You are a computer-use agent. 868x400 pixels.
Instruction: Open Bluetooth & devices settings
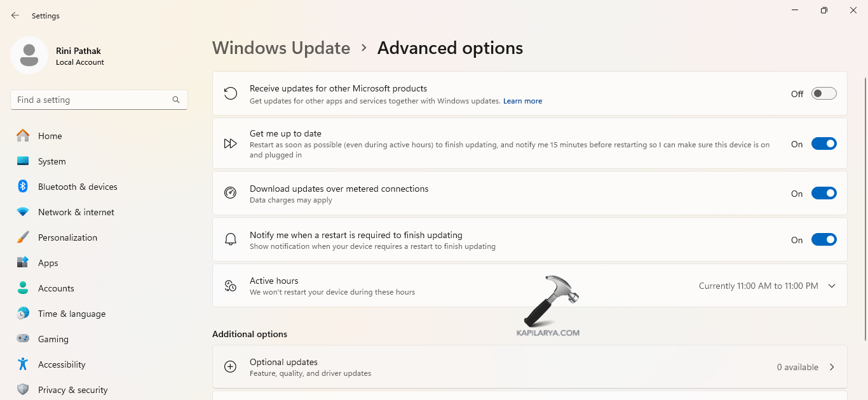coord(77,187)
